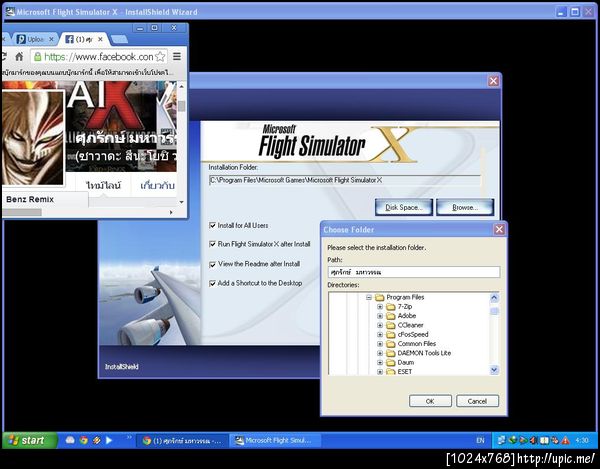Open the Chrome hamburger menu
The height and width of the screenshot is (469, 600).
(x=177, y=57)
